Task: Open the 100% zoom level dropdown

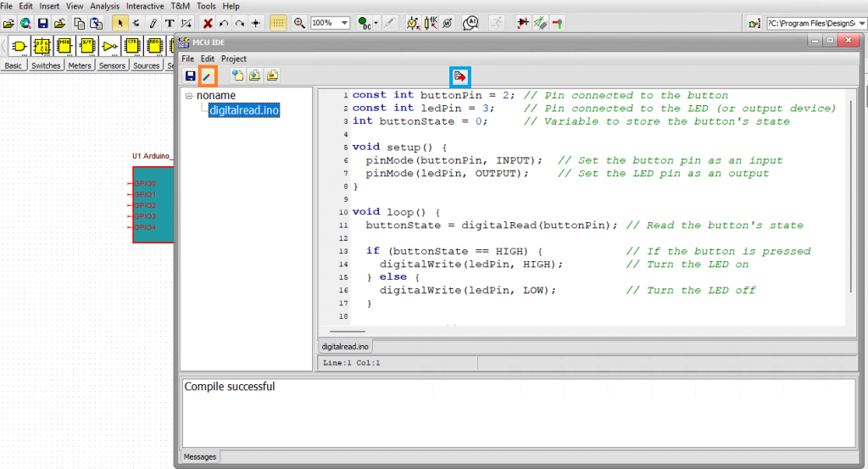Action: pyautogui.click(x=345, y=23)
